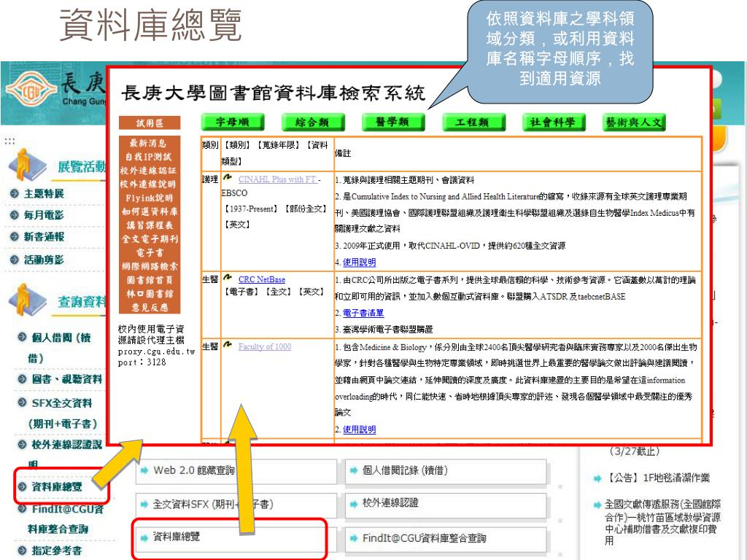The image size is (747, 560).
Task: Open the CRC NetBase database link
Action: pos(262,279)
